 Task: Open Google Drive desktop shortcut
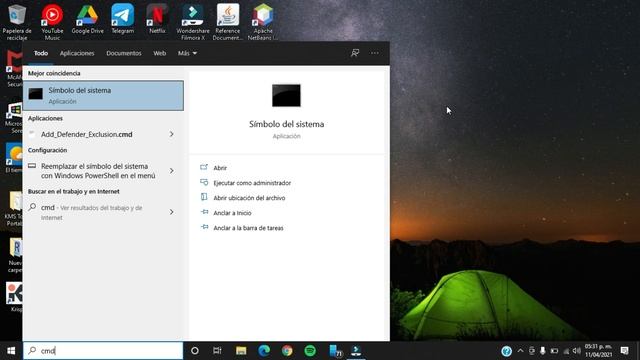tap(87, 19)
